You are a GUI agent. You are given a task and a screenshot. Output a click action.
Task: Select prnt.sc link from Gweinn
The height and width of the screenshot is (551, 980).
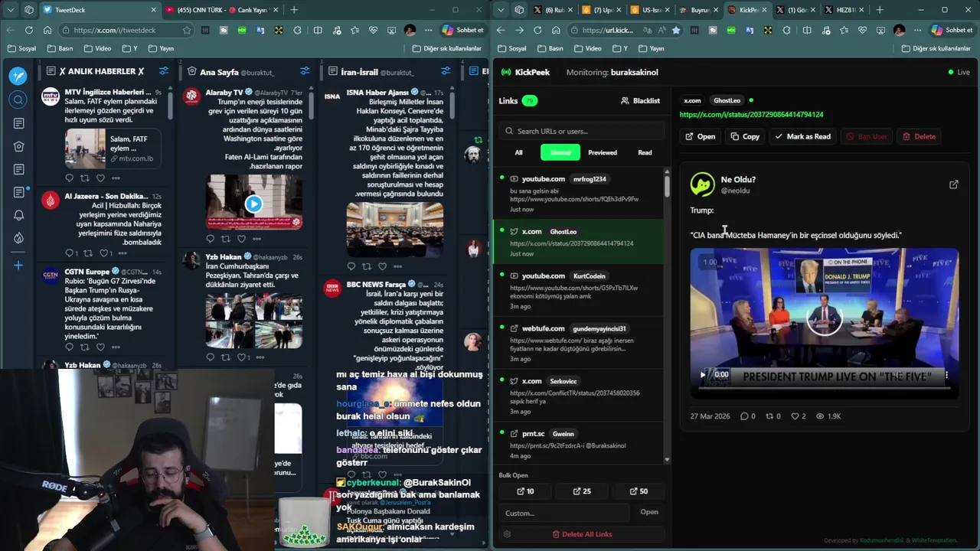[579, 445]
